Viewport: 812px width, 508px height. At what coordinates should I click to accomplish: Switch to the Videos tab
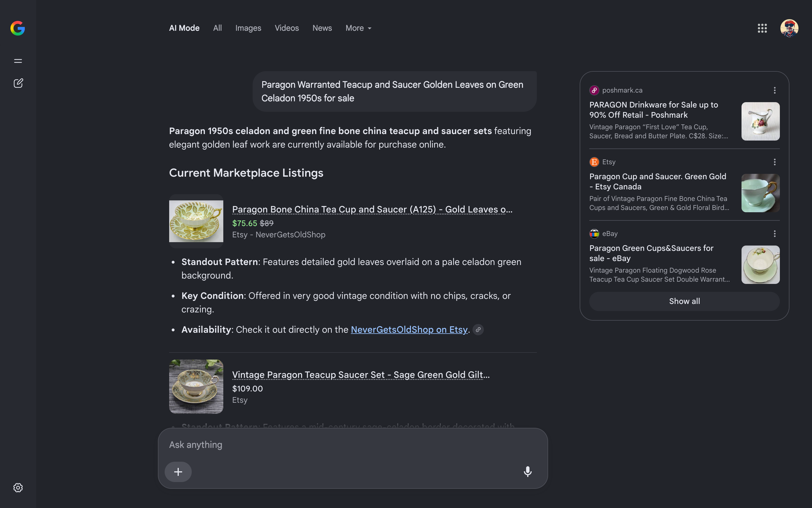click(x=287, y=28)
